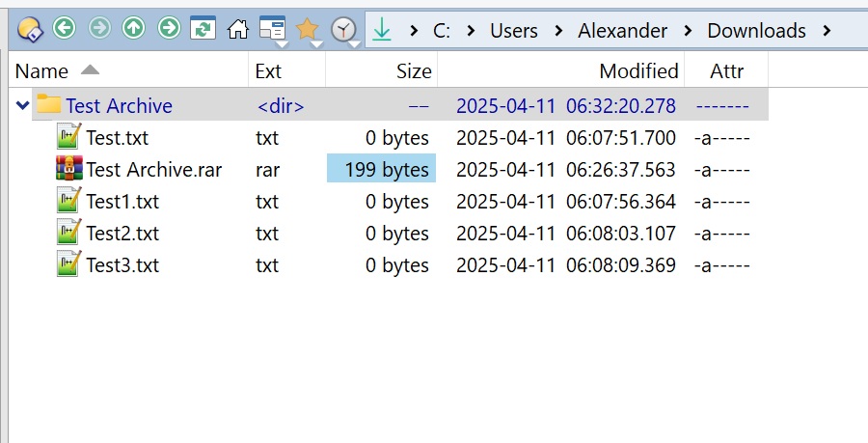Click the Alexander breadcrumb segment
The width and height of the screenshot is (868, 443).
point(622,31)
